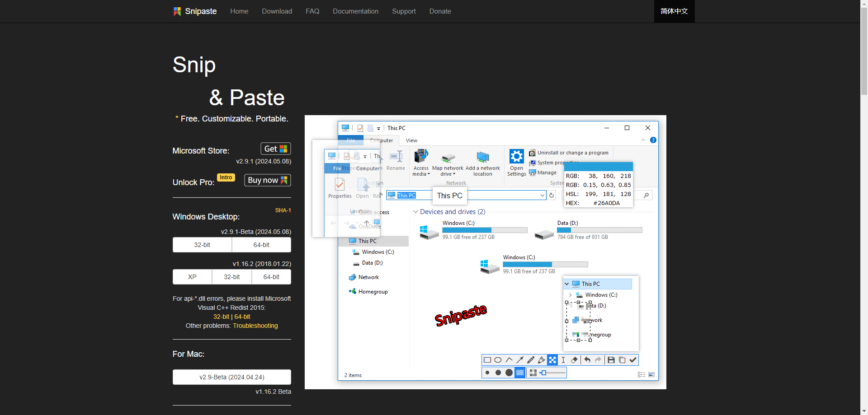Click the Buy now button
The height and width of the screenshot is (415, 868).
click(268, 180)
